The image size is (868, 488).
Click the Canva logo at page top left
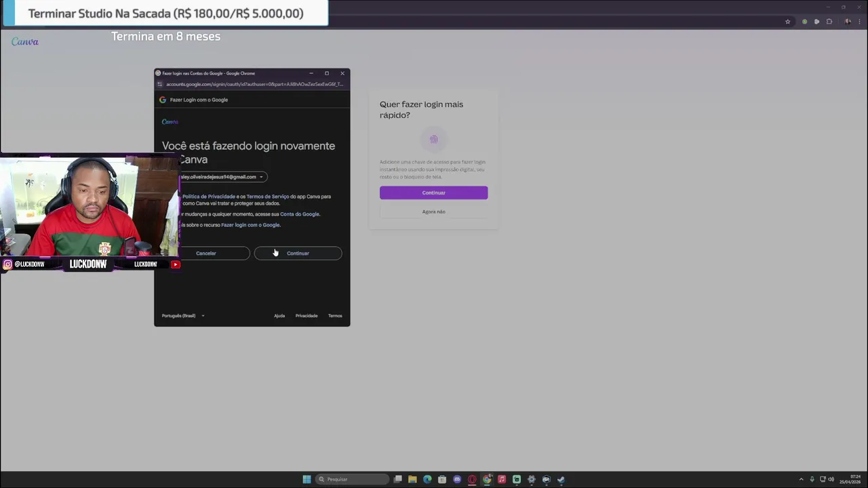click(x=25, y=41)
